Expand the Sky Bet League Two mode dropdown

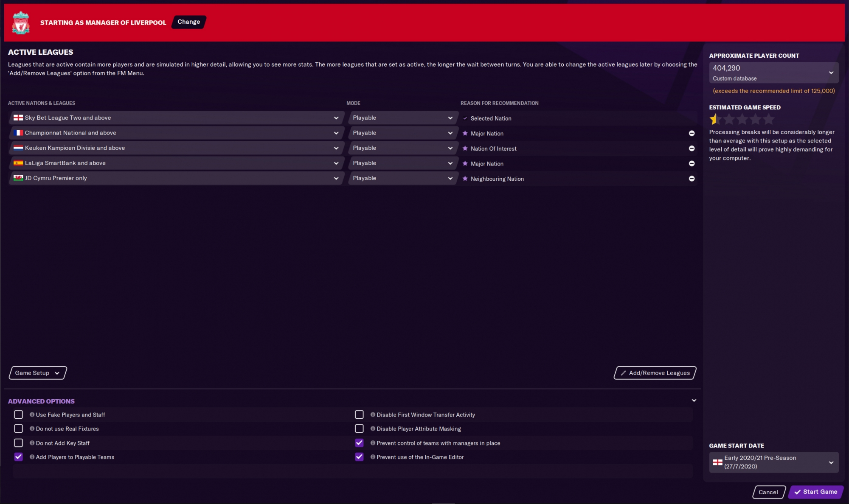coord(450,117)
